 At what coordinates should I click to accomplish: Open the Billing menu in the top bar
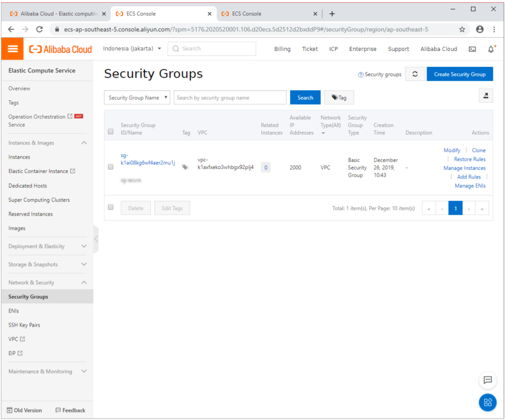pyautogui.click(x=282, y=49)
